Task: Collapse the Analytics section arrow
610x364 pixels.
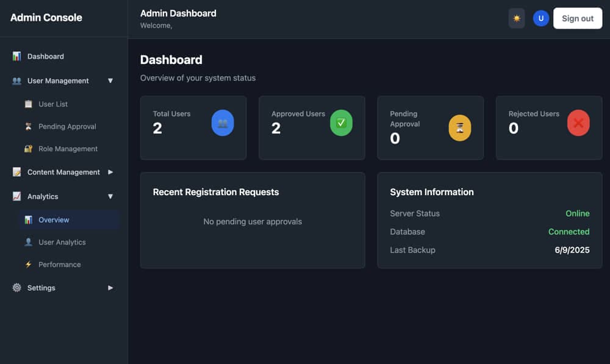Action: (110, 196)
